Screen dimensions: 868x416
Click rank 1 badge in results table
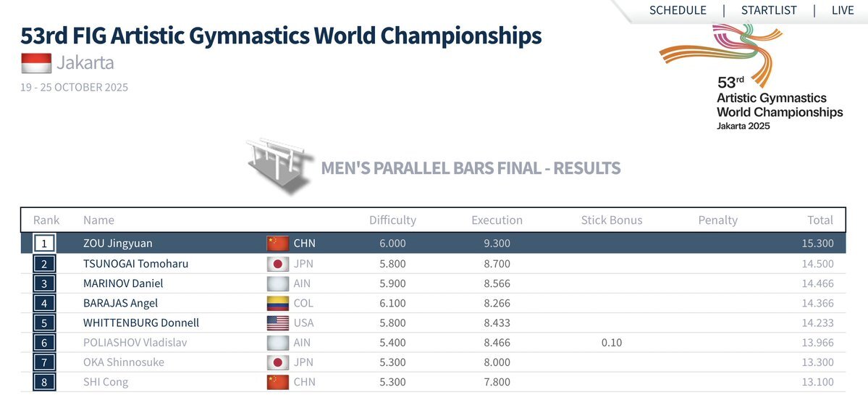44,244
